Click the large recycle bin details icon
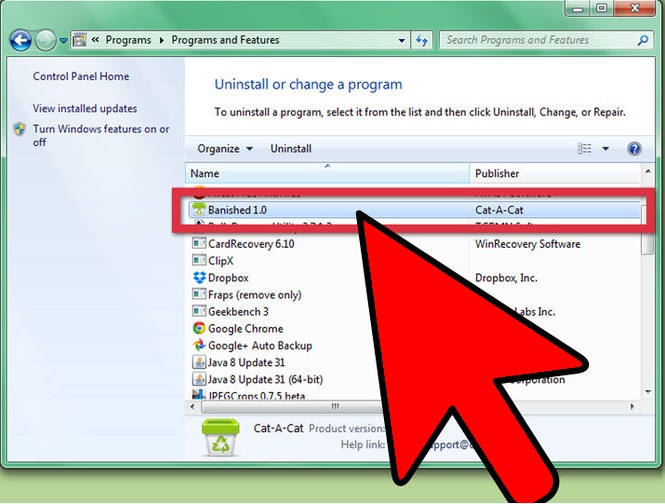The width and height of the screenshot is (665, 504). coord(220,437)
